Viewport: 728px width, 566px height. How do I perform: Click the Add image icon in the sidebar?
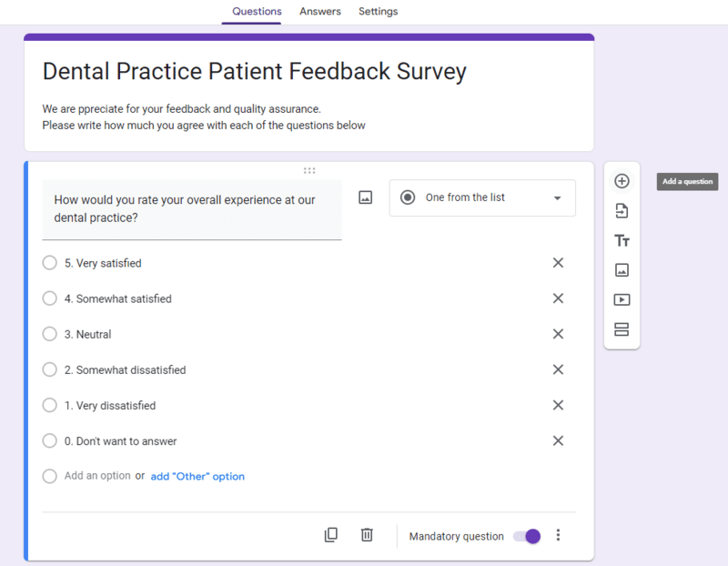tap(622, 270)
